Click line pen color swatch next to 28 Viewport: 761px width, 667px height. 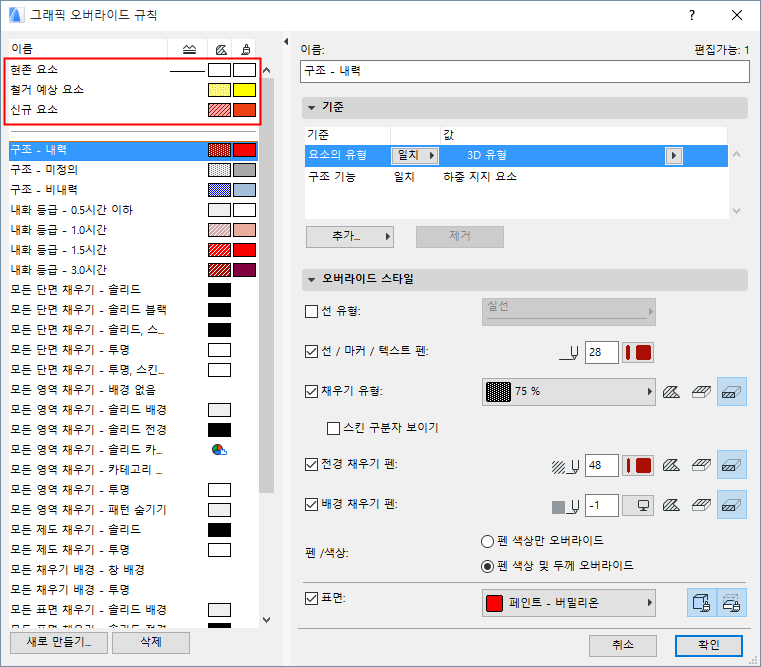pos(638,353)
